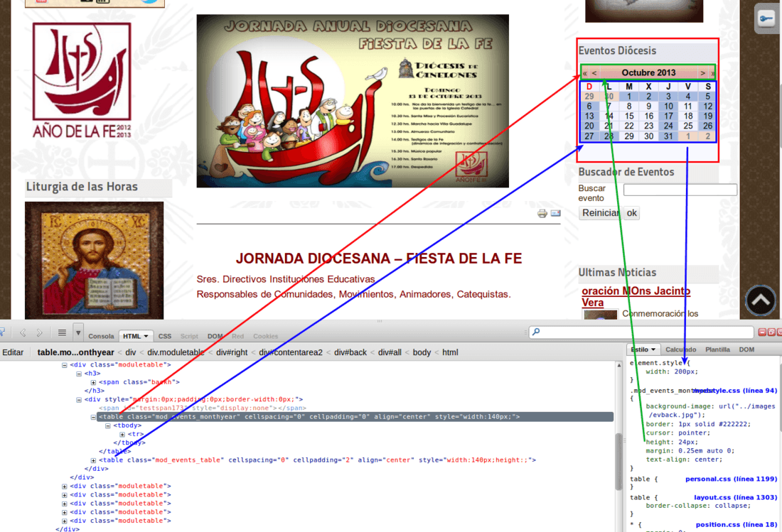Screen dimensions: 782x532
Task: Go back with Firebug's left arrow icon
Action: [x=23, y=332]
